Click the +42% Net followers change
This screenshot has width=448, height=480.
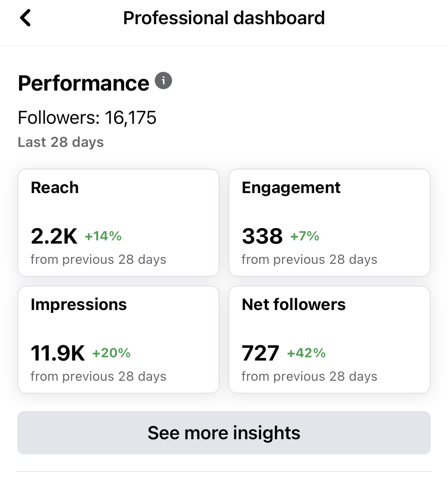(306, 353)
